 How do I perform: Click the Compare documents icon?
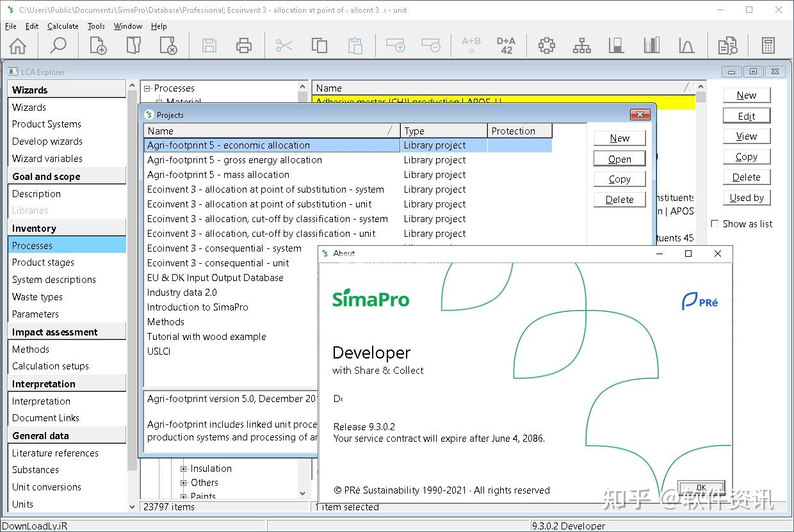coord(727,45)
